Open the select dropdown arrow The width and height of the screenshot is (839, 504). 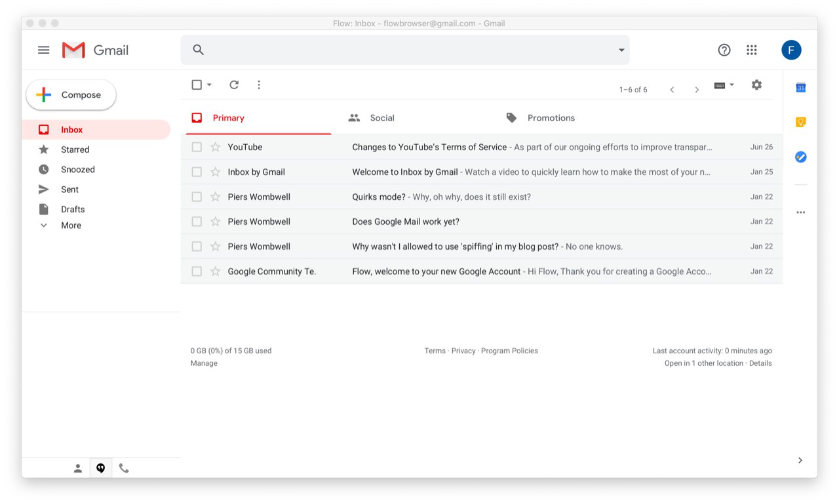pos(209,85)
